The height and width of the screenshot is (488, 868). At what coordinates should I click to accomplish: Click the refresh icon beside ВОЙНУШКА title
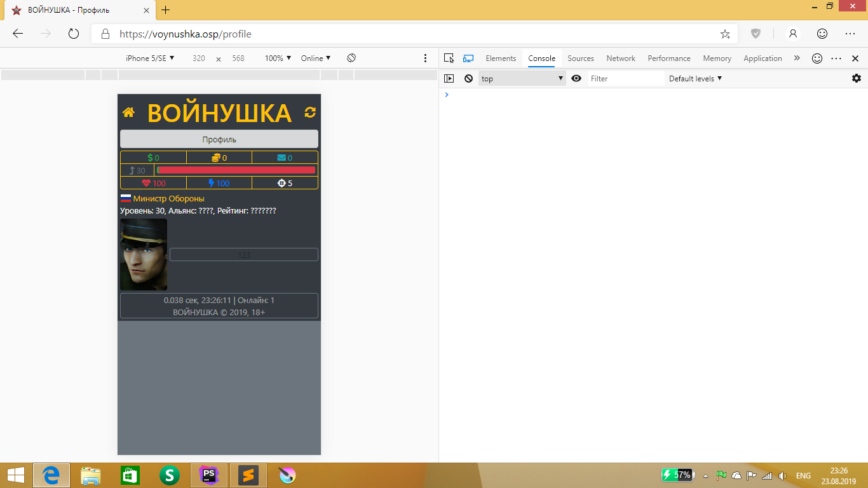(x=310, y=112)
